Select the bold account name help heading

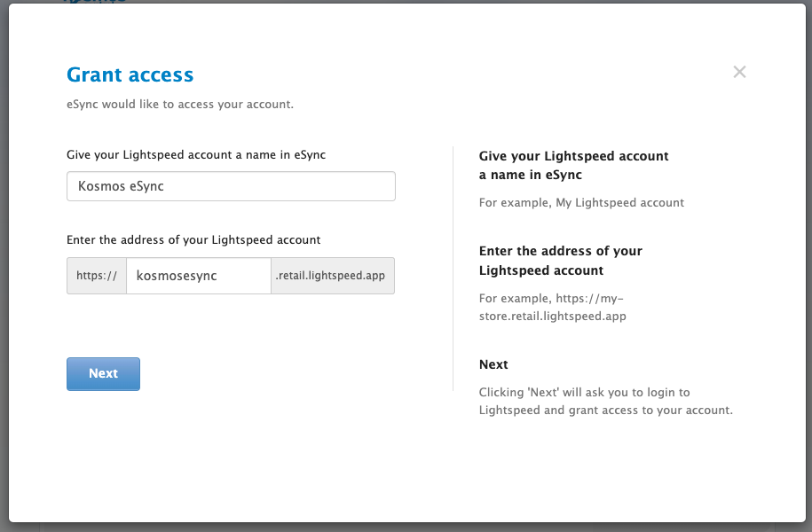click(573, 165)
